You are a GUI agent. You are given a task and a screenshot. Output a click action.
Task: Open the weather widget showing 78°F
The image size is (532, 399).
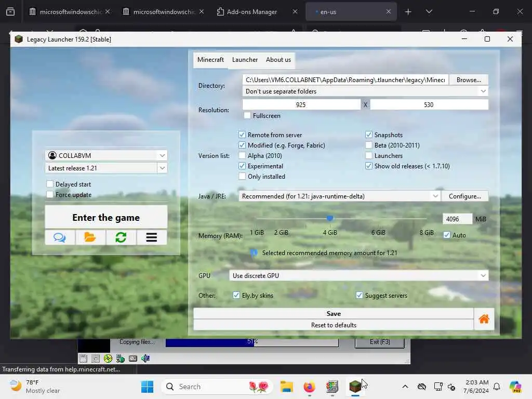click(x=35, y=387)
